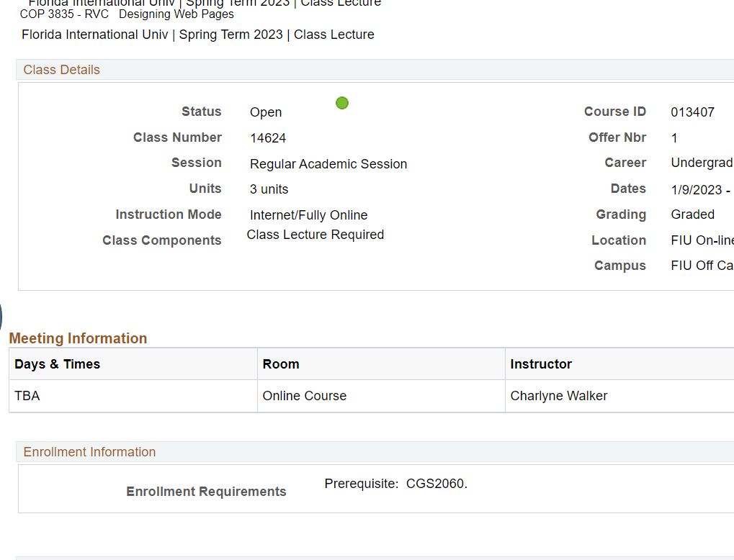
Task: Click the COP 3835 Designing Web Pages title
Action: pos(127,14)
